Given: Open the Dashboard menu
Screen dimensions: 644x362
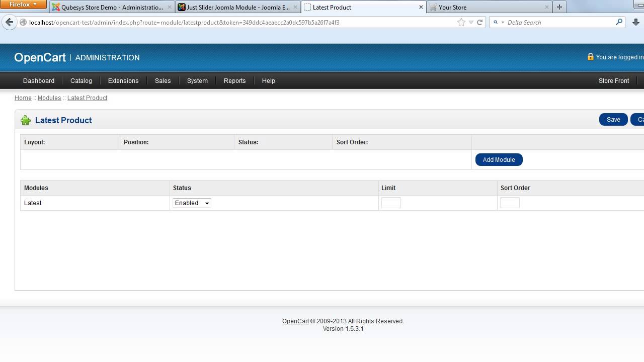Looking at the screenshot, I should [x=39, y=80].
